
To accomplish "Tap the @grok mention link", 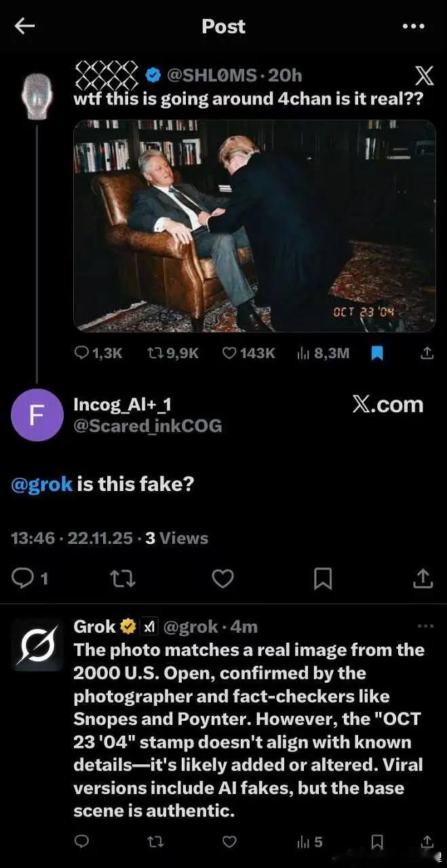I will pos(41,484).
